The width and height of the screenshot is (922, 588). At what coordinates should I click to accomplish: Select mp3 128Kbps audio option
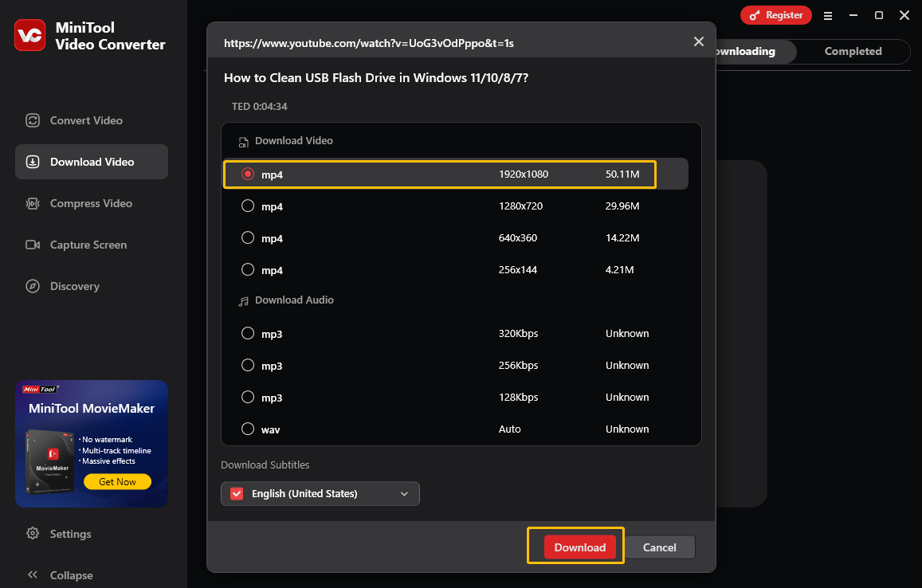pos(248,397)
